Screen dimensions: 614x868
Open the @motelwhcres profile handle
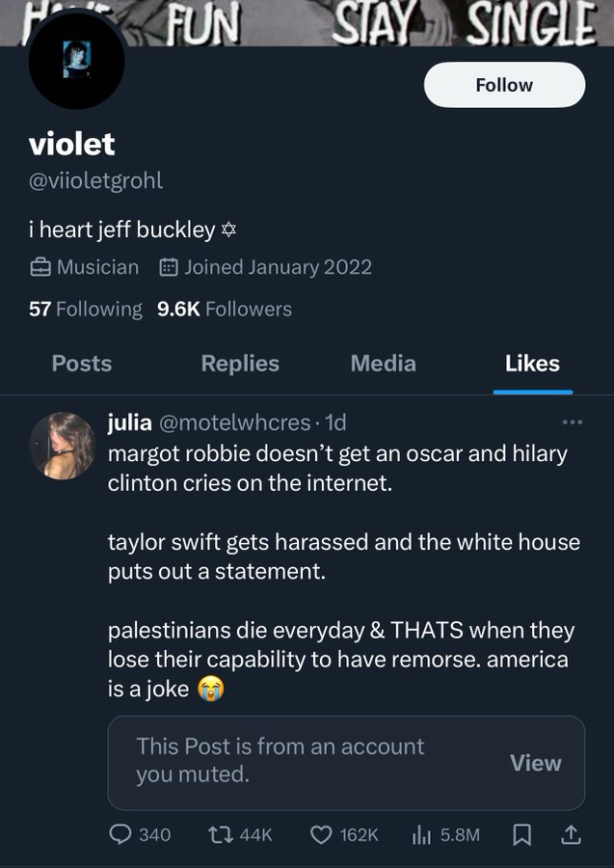(234, 422)
